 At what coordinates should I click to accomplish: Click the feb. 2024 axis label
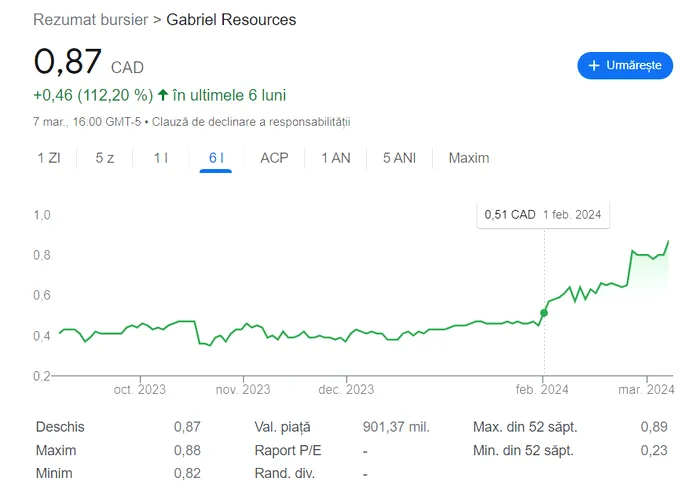click(542, 390)
